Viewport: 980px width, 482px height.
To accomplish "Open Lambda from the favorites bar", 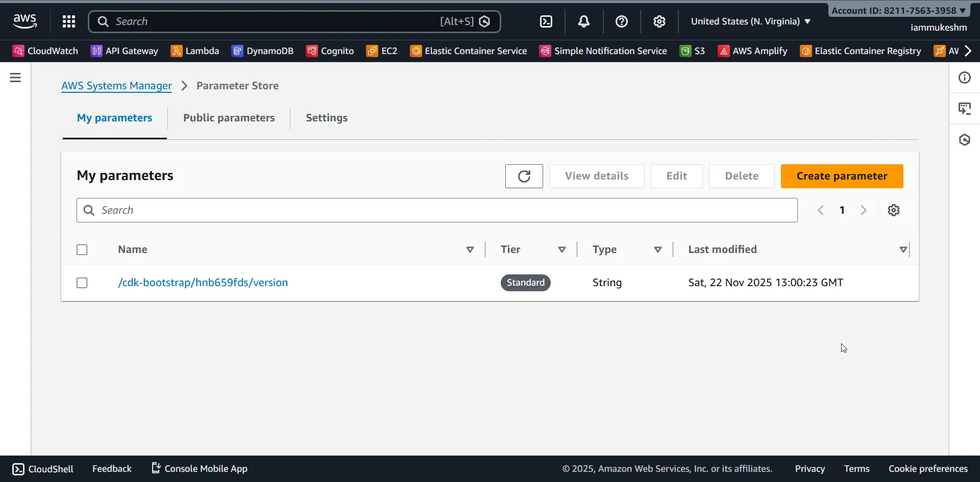I will [x=195, y=50].
